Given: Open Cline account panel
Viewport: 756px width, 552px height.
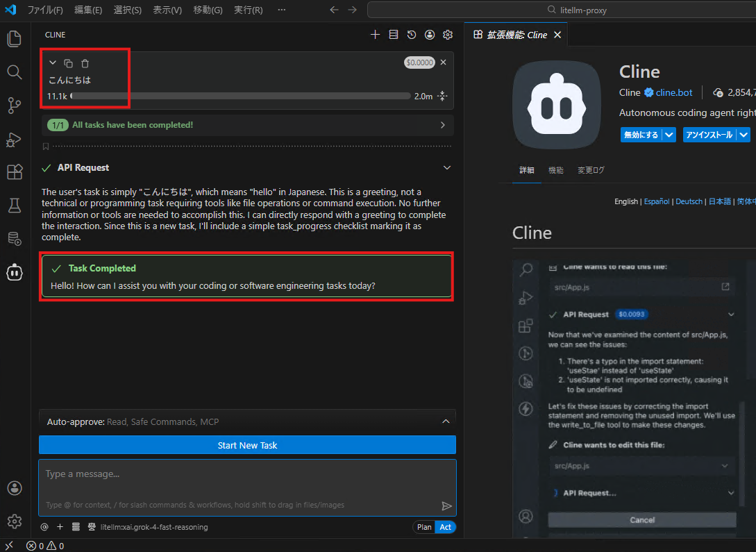Looking at the screenshot, I should [430, 35].
